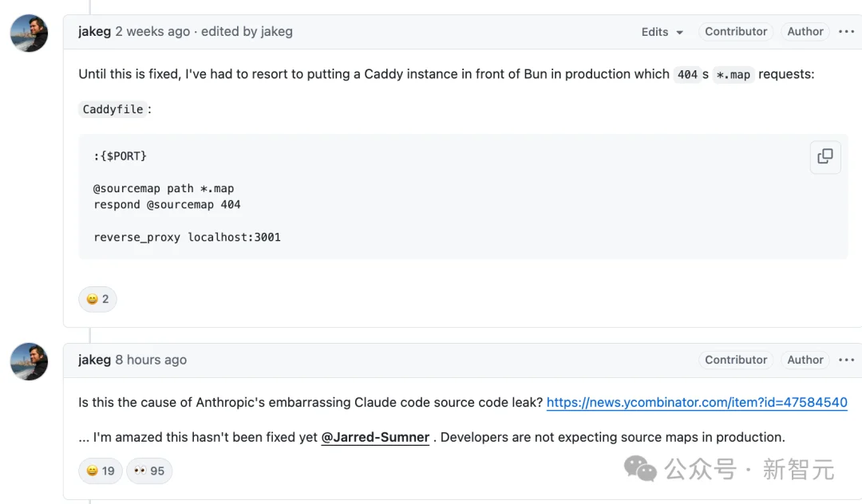The image size is (862, 504).
Task: Open the "2 weeks ago" timestamp permalink
Action: 152,32
